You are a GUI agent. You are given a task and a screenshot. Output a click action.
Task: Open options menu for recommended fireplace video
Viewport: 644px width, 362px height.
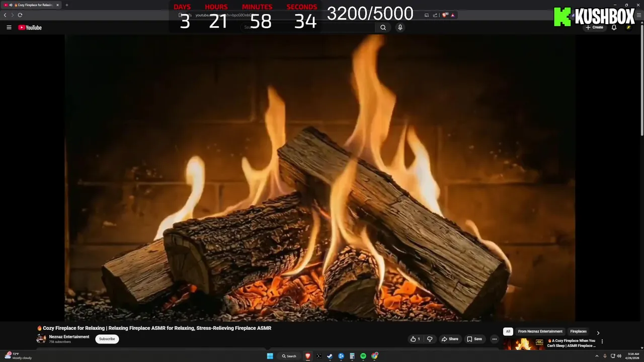pyautogui.click(x=602, y=341)
